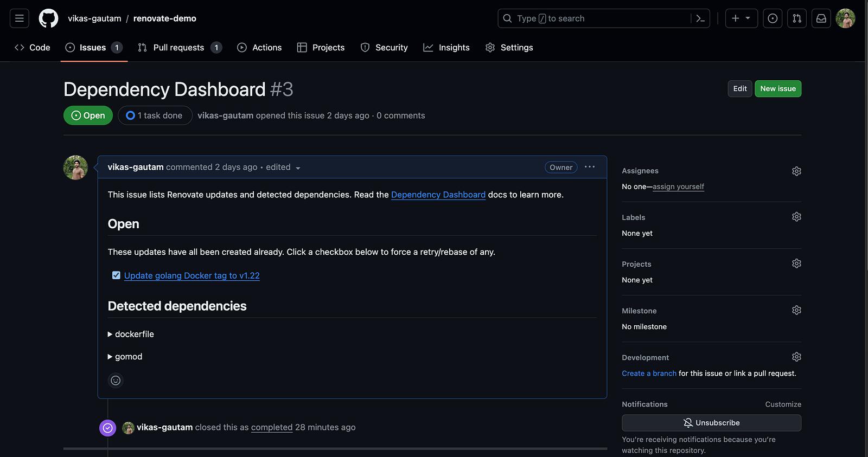Viewport: 868px width, 457px height.
Task: Open the Development gear settings
Action: pos(796,357)
